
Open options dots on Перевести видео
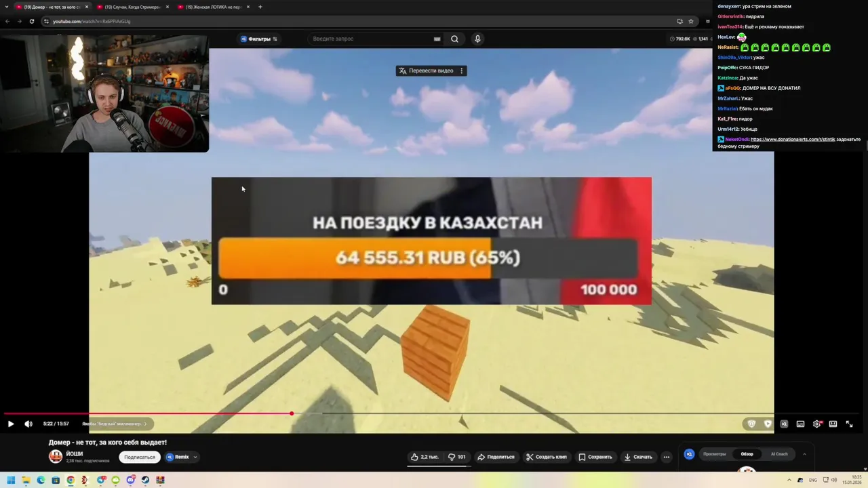pyautogui.click(x=461, y=70)
